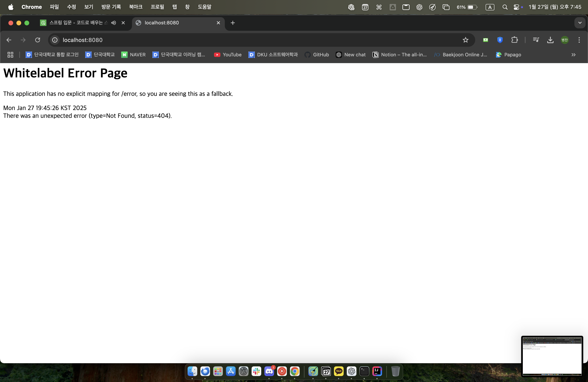Mute the audio on 스프링 입문 tab

click(114, 23)
